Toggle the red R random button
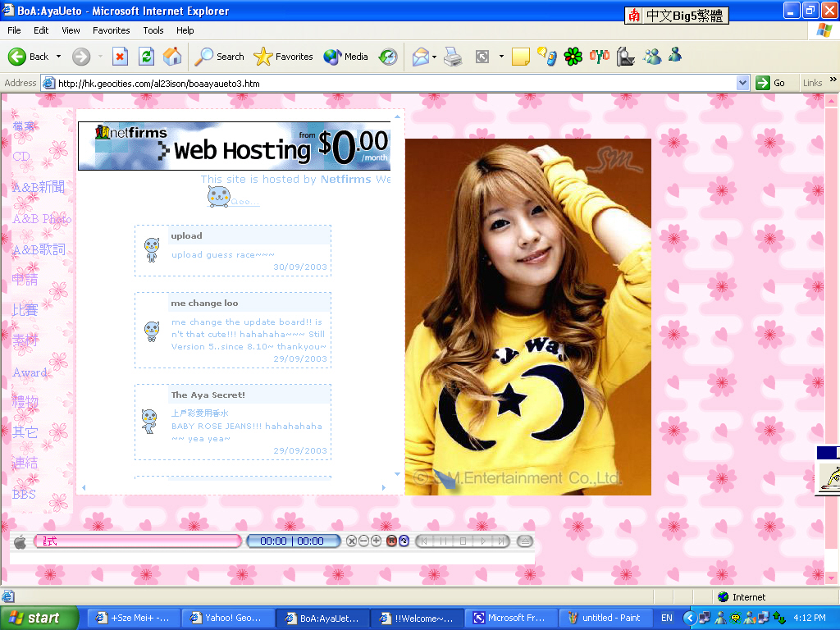The width and height of the screenshot is (840, 630). (391, 541)
